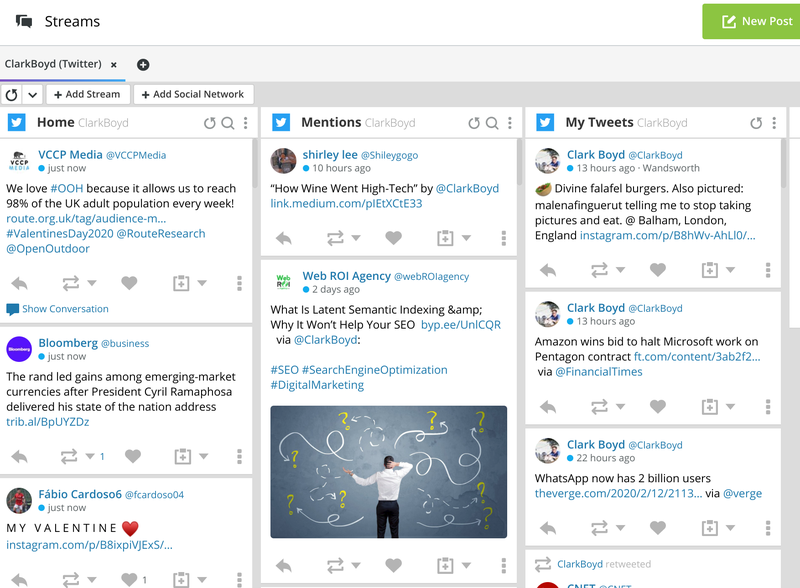Reply to the Web ROI Agency tweet

click(284, 565)
